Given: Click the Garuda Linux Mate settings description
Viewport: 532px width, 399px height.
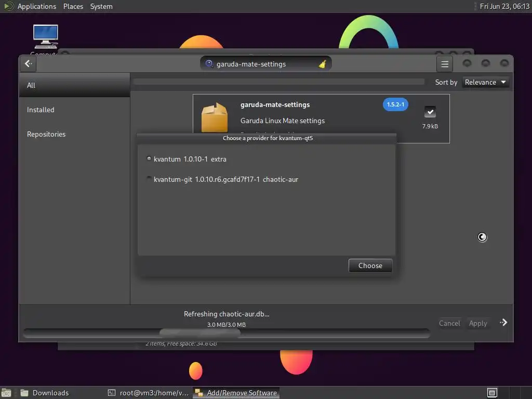Looking at the screenshot, I should pyautogui.click(x=282, y=121).
